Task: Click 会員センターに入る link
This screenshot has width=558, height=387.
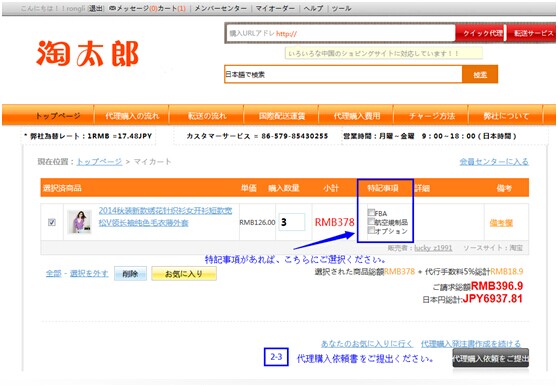Action: (x=494, y=162)
